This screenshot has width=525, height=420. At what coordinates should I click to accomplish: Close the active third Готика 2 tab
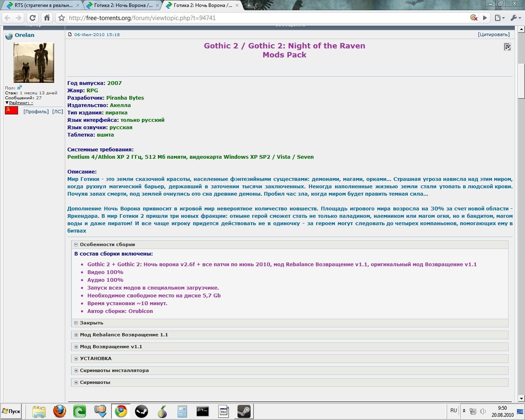(x=237, y=5)
